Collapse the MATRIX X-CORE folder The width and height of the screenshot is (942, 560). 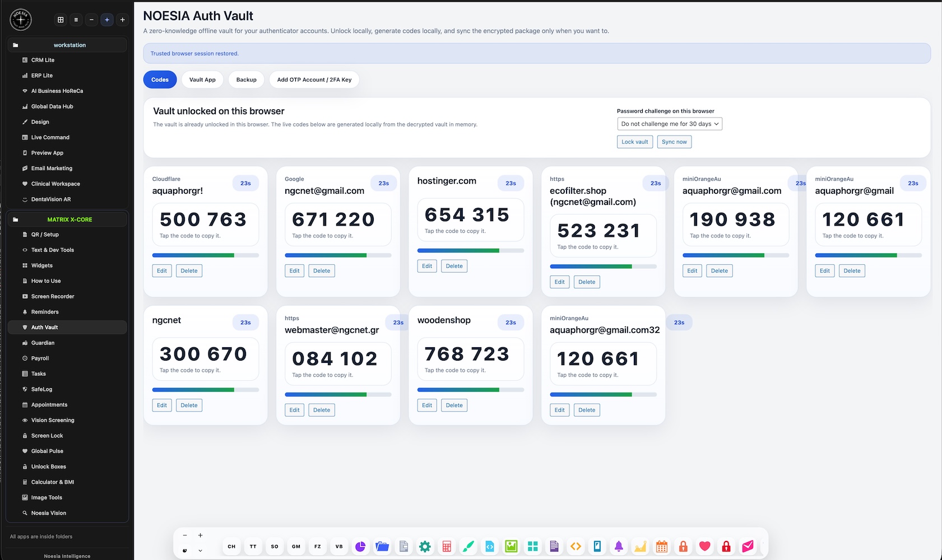[67, 220]
